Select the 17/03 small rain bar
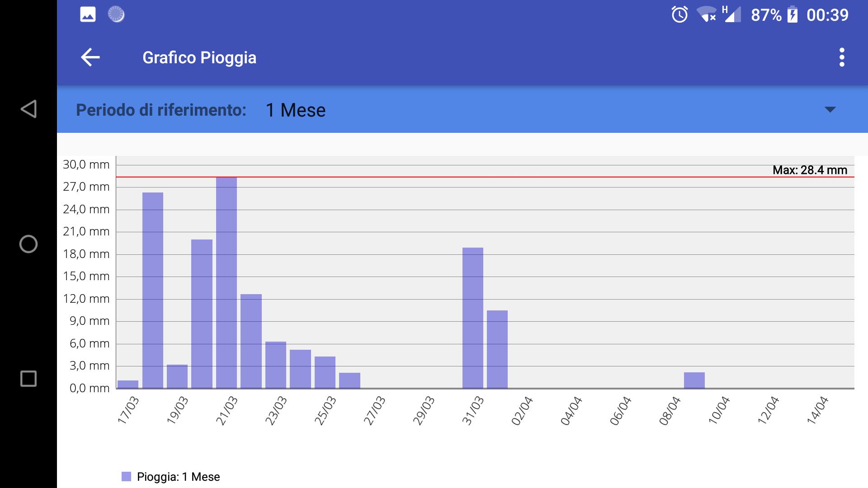The width and height of the screenshot is (868, 488). pyautogui.click(x=128, y=385)
